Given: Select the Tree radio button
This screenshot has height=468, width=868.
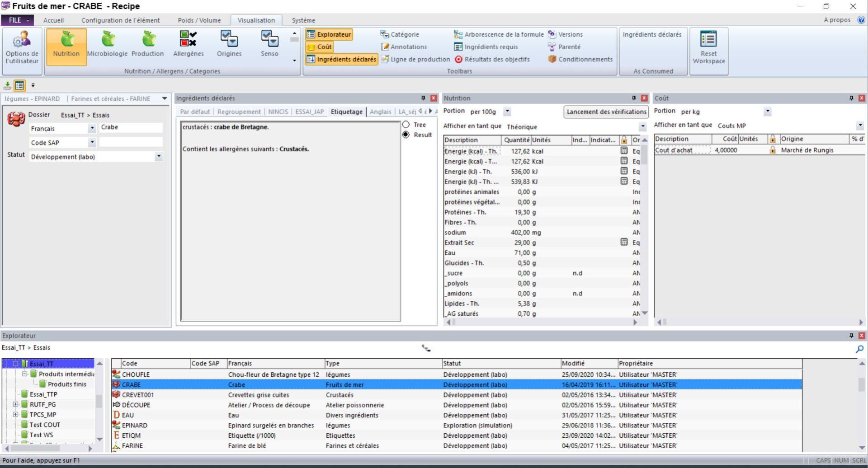Looking at the screenshot, I should pos(406,124).
